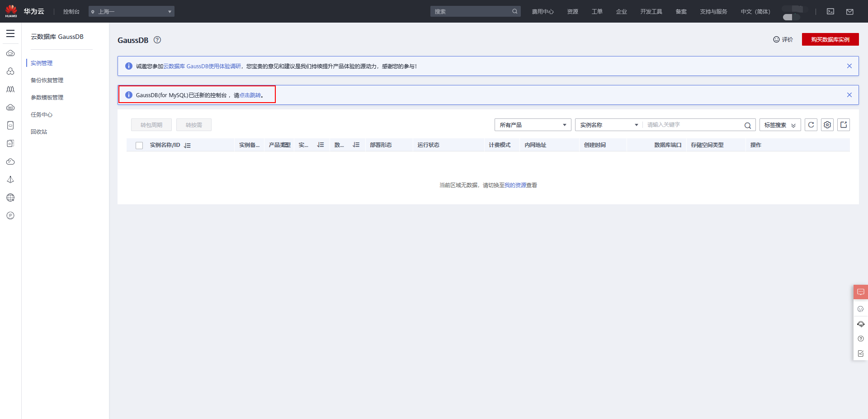Open 工单 in the top navigation
This screenshot has height=419, width=868.
[x=597, y=11]
